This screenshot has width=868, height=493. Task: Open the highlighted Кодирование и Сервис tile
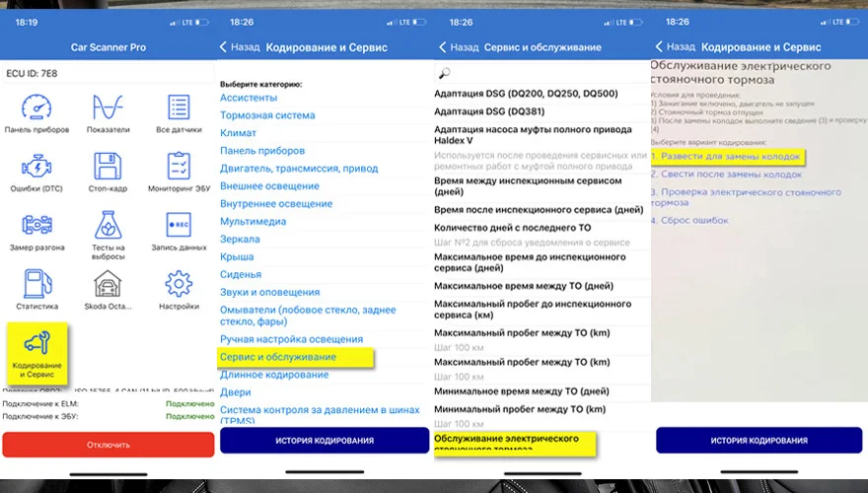pyautogui.click(x=36, y=352)
